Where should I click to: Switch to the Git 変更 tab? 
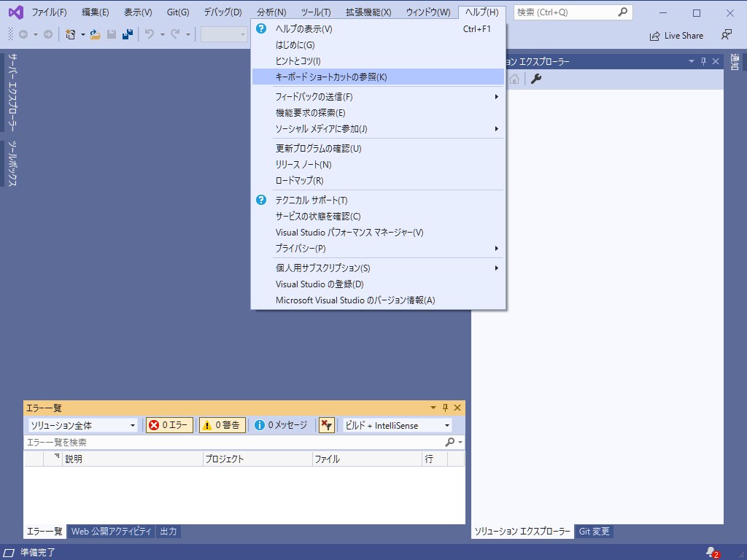coord(594,532)
